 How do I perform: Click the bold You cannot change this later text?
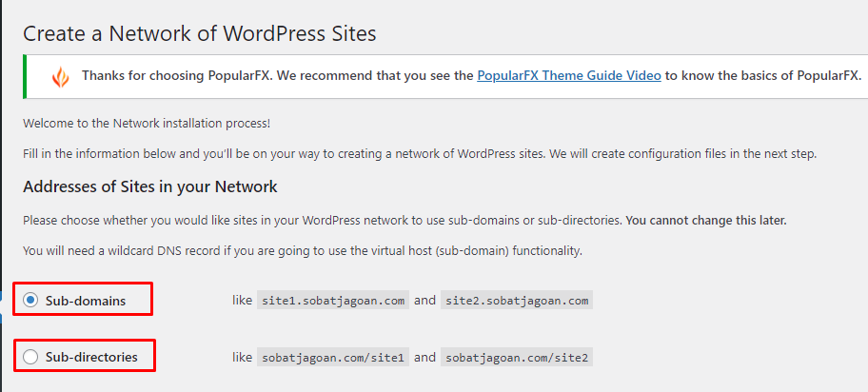pos(706,221)
